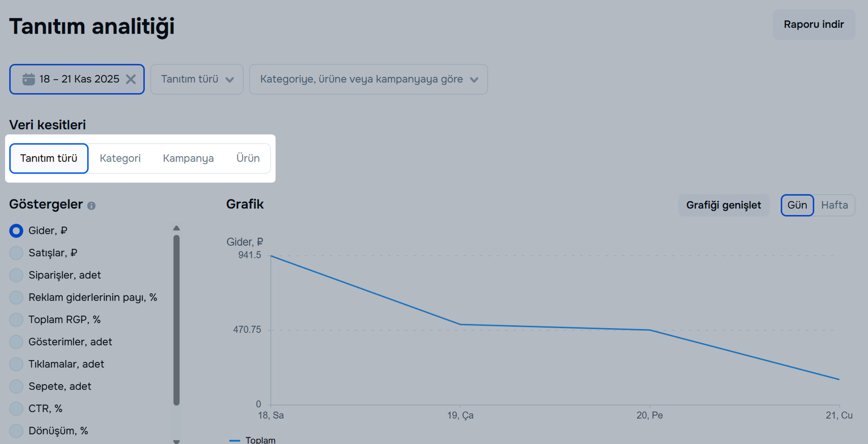Image resolution: width=868 pixels, height=444 pixels.
Task: Clear the date range with X icon
Action: click(131, 79)
